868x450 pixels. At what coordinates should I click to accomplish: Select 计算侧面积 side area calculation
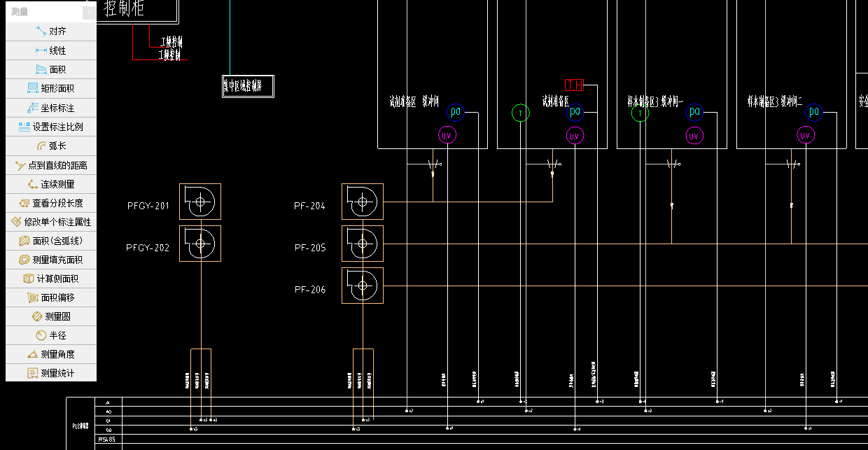pyautogui.click(x=50, y=279)
